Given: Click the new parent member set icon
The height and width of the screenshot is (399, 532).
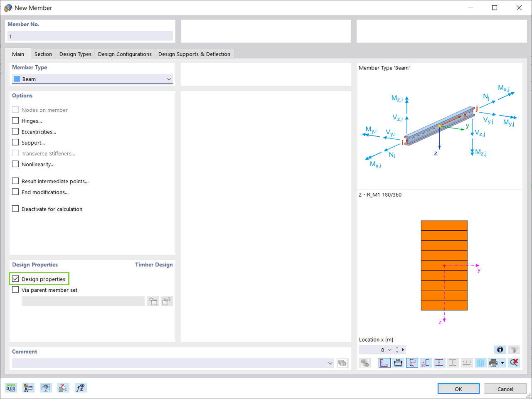Looking at the screenshot, I should 153,301.
